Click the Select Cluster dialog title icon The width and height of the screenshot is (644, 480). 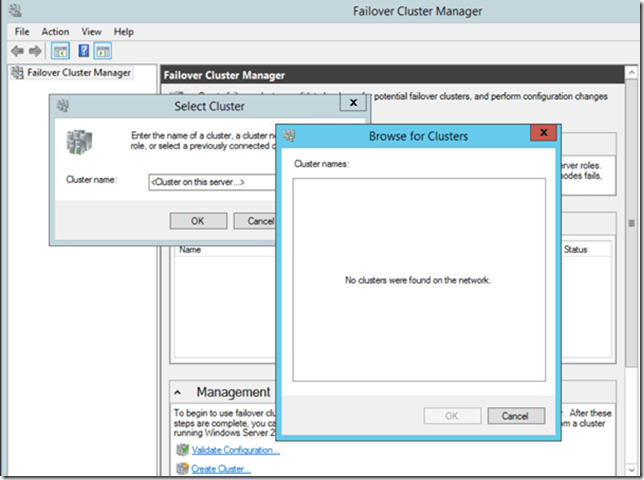click(x=64, y=105)
